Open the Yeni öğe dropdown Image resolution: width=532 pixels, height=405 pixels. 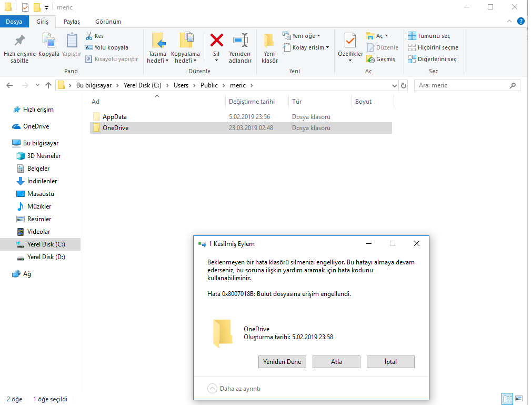(x=302, y=36)
